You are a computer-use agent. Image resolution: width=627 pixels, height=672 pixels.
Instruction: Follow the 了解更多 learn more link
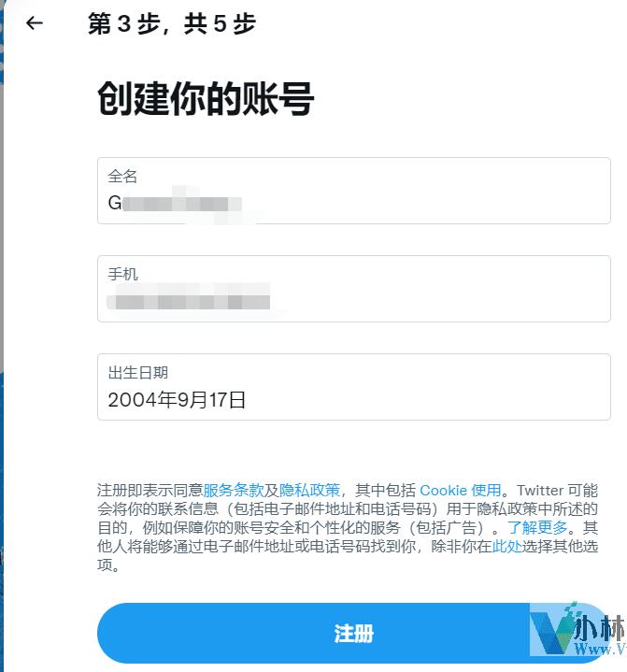coord(537,527)
